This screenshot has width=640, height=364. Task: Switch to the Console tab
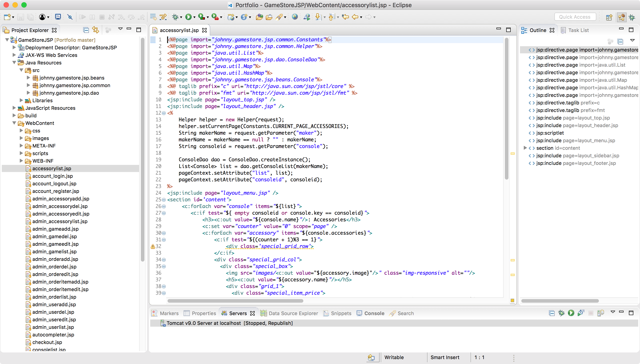coord(370,313)
